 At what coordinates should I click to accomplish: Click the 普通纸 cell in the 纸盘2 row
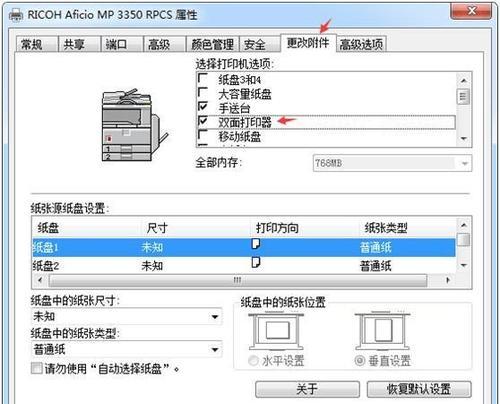(x=375, y=266)
